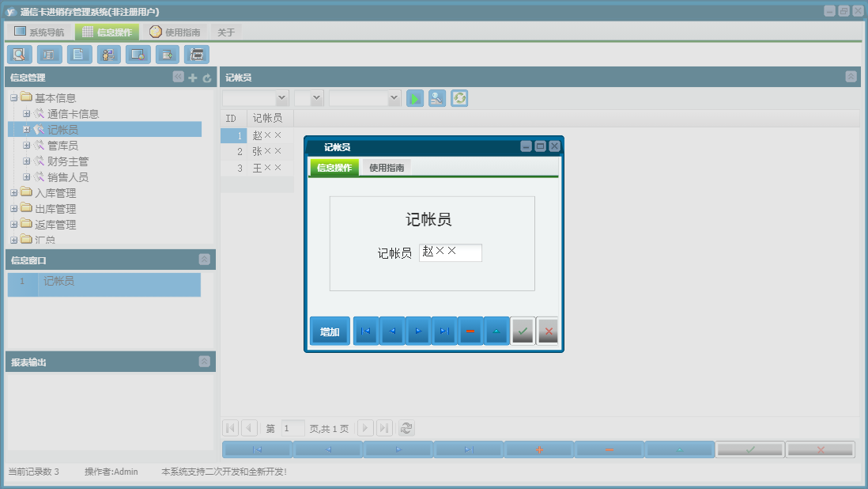Run the query with the green play icon
The height and width of the screenshot is (489, 868).
click(x=415, y=98)
